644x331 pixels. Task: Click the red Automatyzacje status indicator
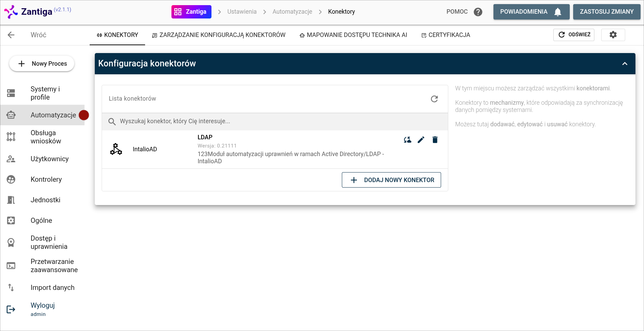(x=84, y=115)
